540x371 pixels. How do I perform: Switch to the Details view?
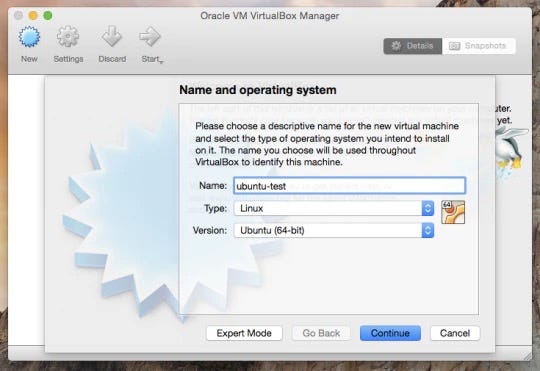[413, 46]
